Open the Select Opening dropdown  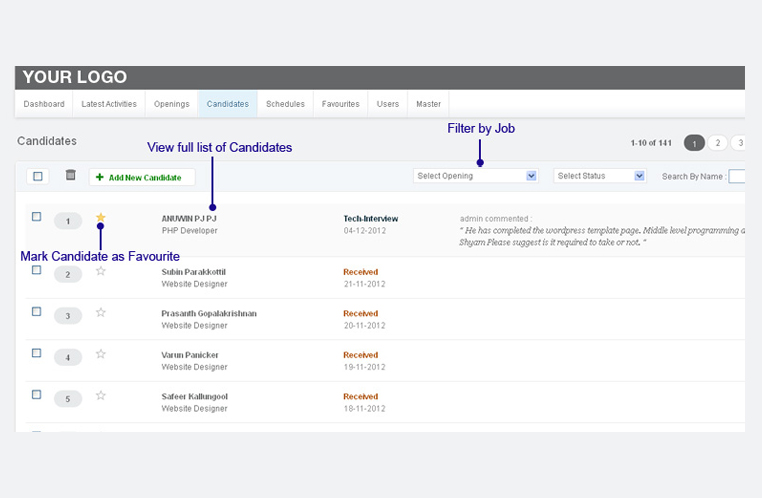pyautogui.click(x=476, y=176)
